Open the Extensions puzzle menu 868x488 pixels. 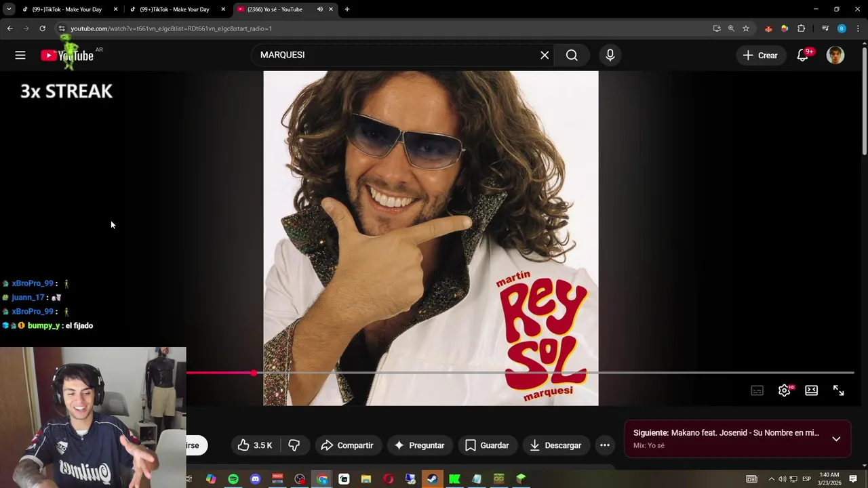(x=802, y=28)
